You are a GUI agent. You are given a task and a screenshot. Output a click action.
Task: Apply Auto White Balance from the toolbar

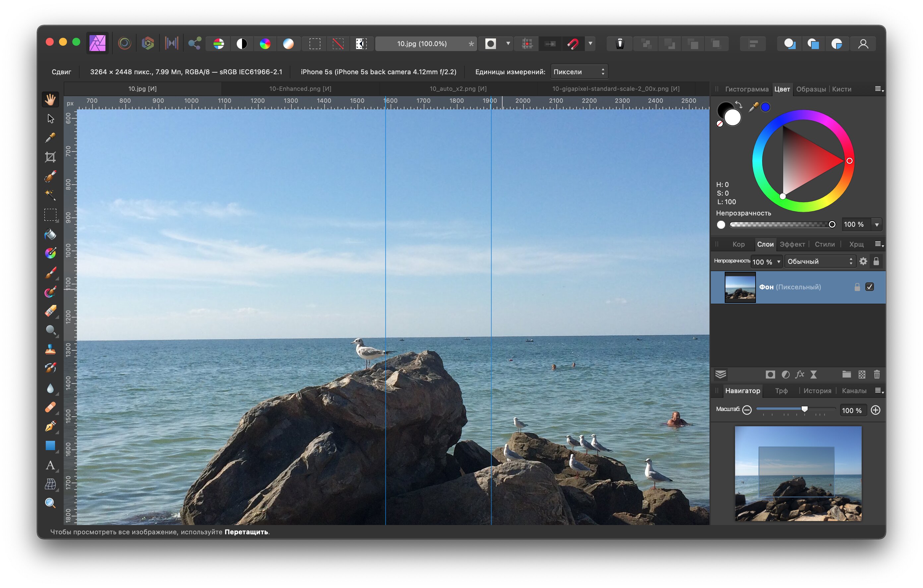[288, 44]
